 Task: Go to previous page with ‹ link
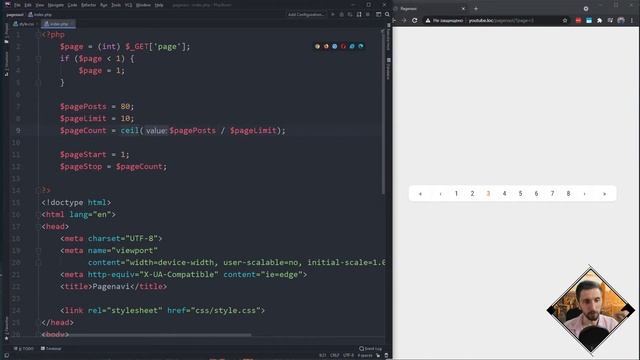click(440, 194)
